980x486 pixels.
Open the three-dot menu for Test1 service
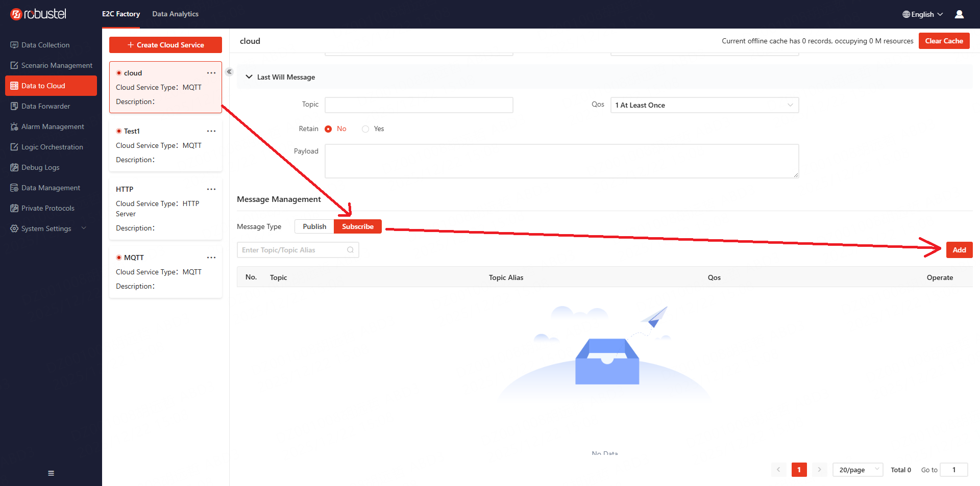pyautogui.click(x=211, y=131)
